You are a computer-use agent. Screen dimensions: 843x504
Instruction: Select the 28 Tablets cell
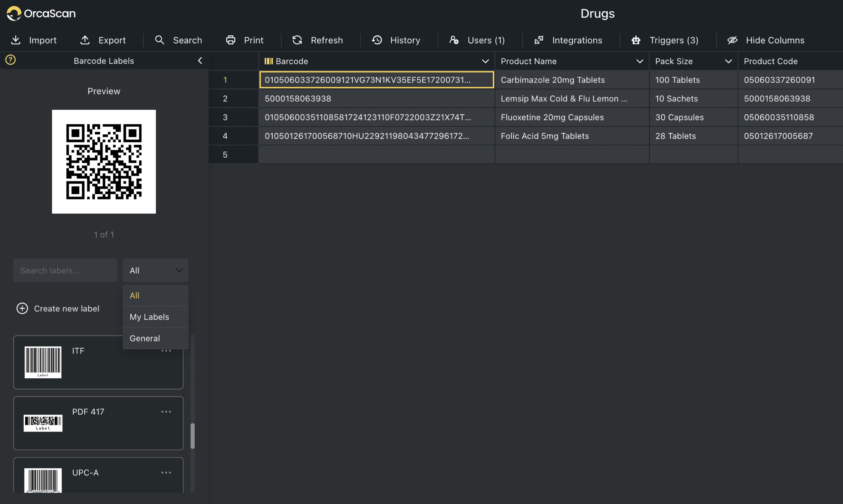pos(694,136)
